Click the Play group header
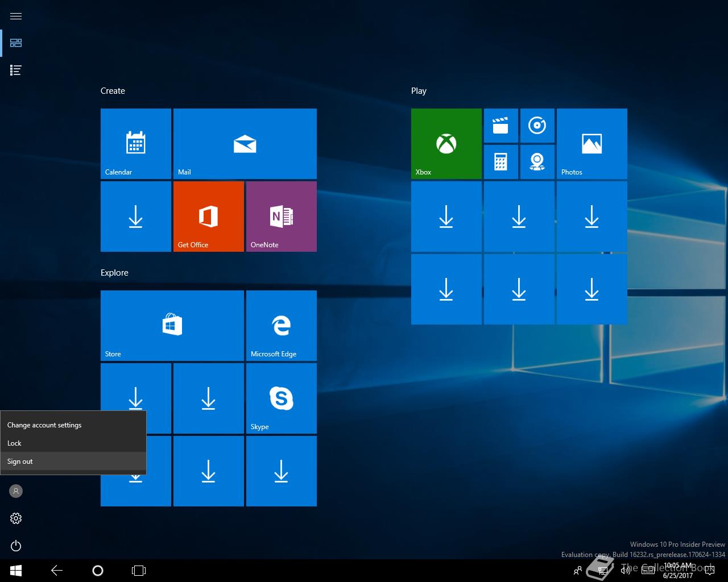728x582 pixels. [419, 91]
